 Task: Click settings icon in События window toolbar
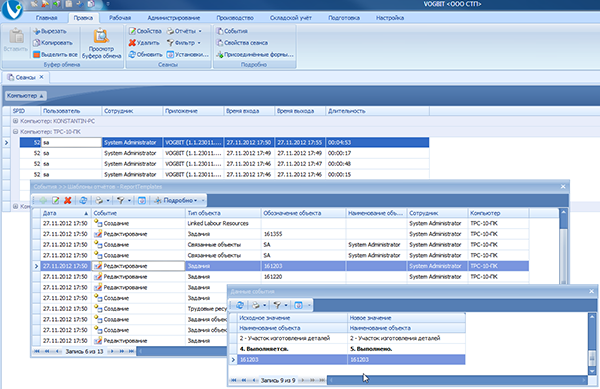point(142,200)
